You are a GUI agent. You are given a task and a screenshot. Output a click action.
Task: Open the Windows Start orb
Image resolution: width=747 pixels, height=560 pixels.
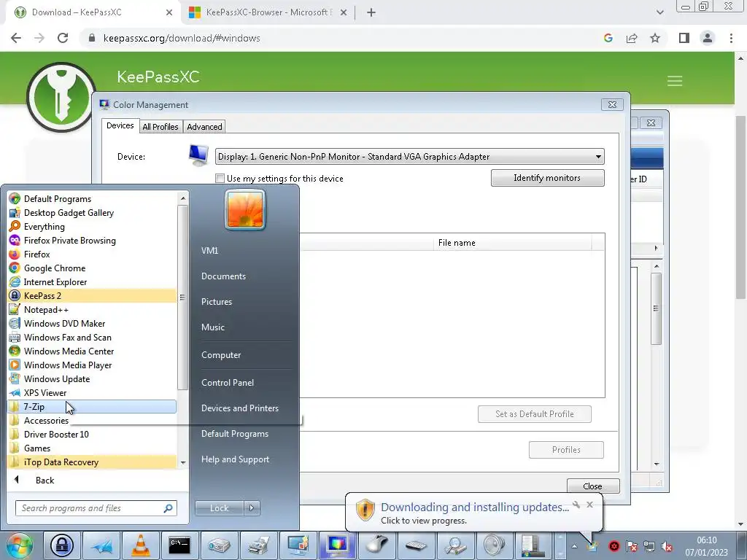tap(20, 545)
